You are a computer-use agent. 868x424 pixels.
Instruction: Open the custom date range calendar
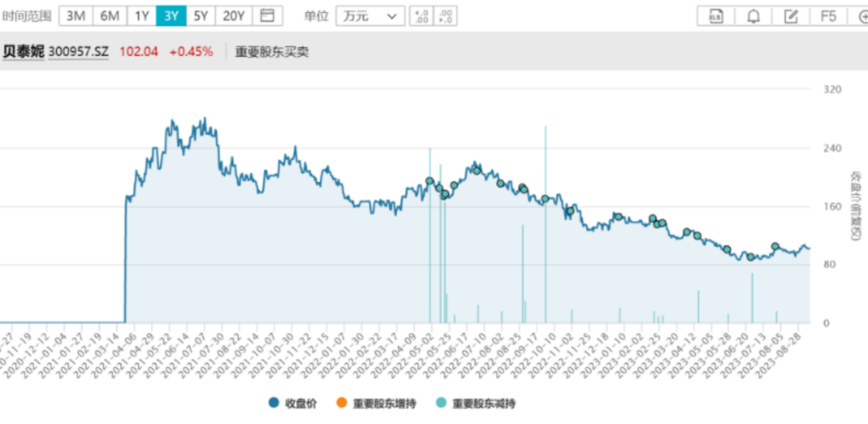point(268,15)
